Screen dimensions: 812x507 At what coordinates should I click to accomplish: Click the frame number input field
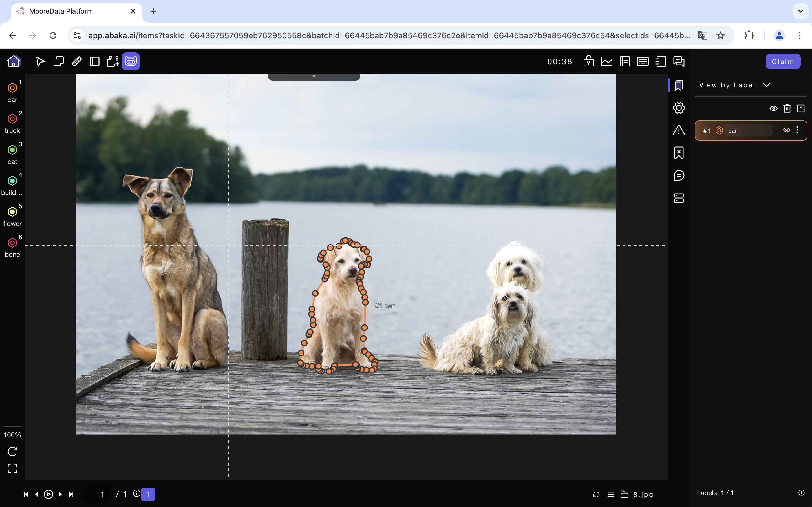97,494
